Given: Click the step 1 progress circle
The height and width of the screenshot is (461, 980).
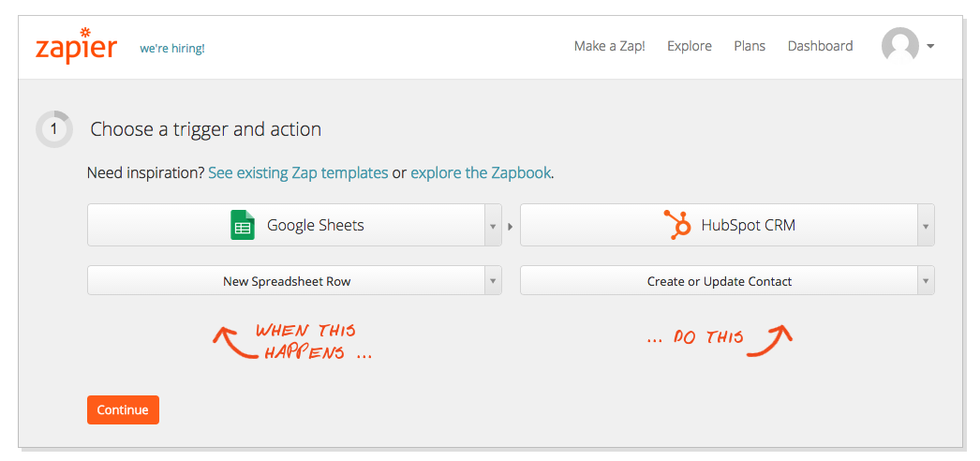Looking at the screenshot, I should 53,129.
